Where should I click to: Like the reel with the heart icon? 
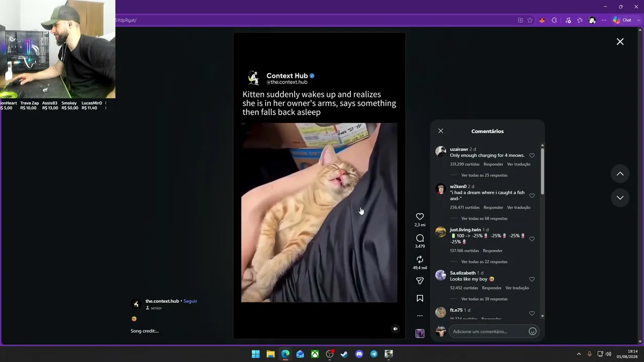click(x=420, y=217)
